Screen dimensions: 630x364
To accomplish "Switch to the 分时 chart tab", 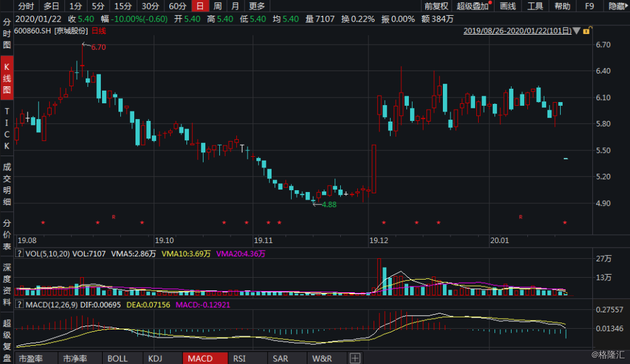I will [x=26, y=6].
